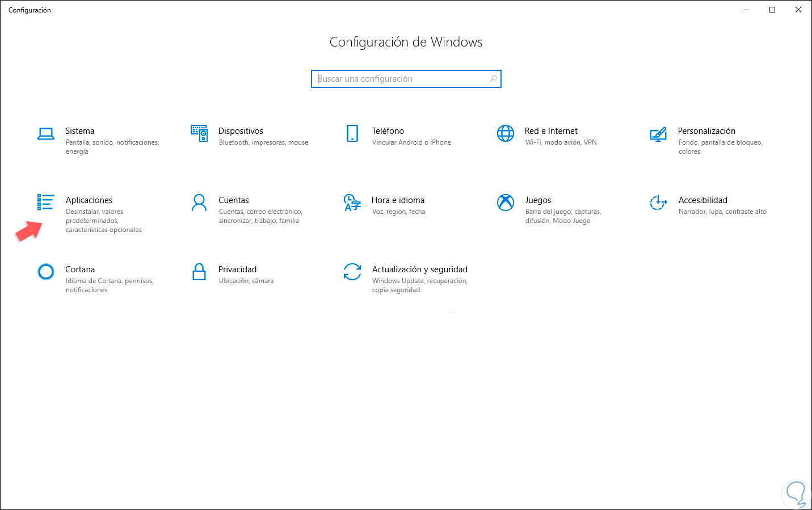This screenshot has width=812, height=510.
Task: Open the Cortana category title
Action: [80, 269]
